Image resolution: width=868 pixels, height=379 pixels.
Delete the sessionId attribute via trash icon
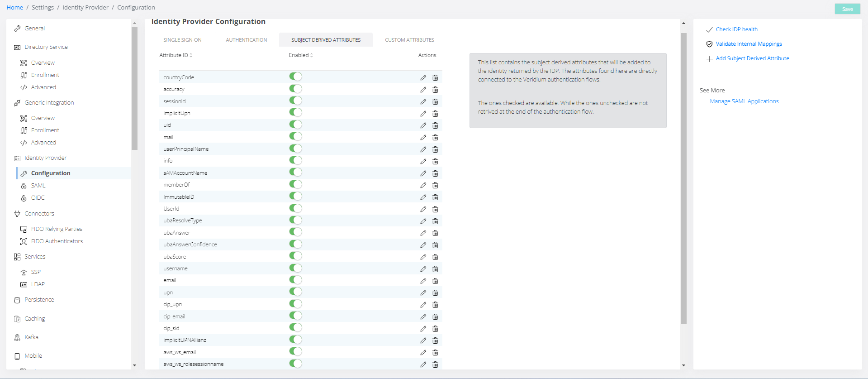pos(435,102)
